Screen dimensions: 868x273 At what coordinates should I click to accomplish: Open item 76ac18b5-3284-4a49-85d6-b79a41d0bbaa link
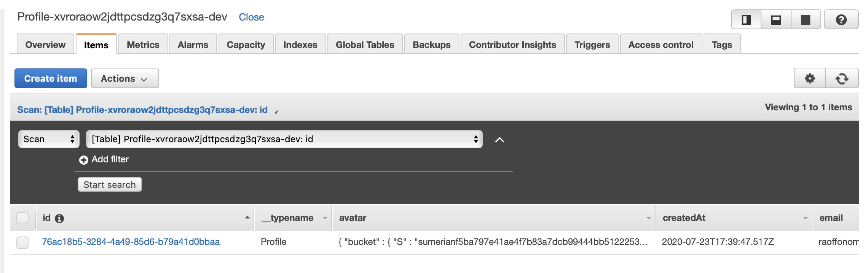point(131,242)
